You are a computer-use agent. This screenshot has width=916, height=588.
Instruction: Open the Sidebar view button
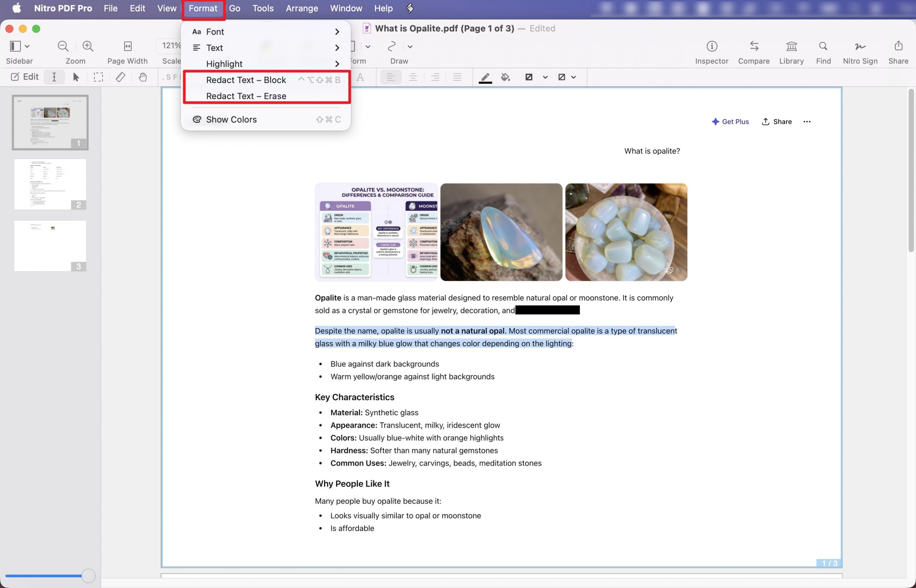[x=15, y=46]
